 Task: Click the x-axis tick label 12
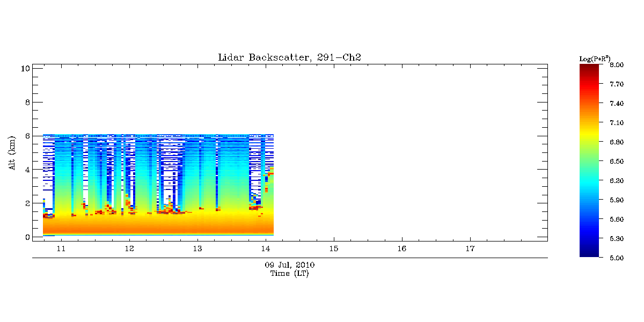[x=129, y=248]
